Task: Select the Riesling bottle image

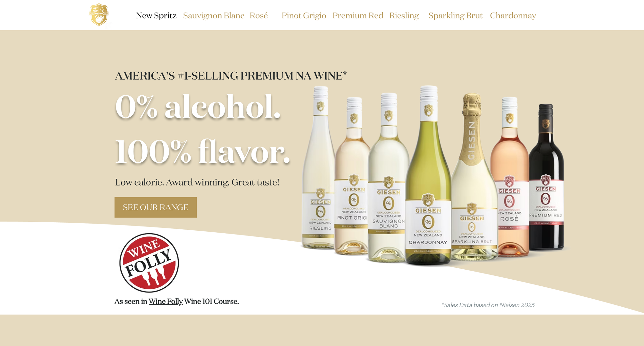Action: (x=319, y=168)
